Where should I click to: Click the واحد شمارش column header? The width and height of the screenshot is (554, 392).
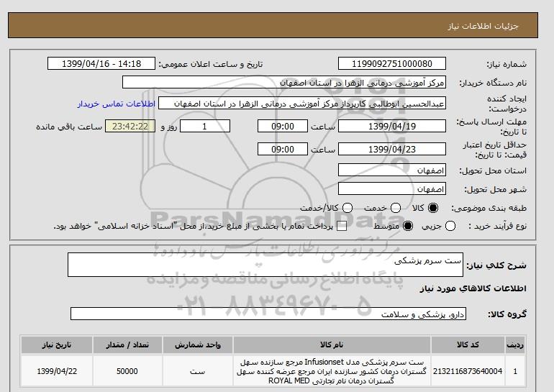198,345
